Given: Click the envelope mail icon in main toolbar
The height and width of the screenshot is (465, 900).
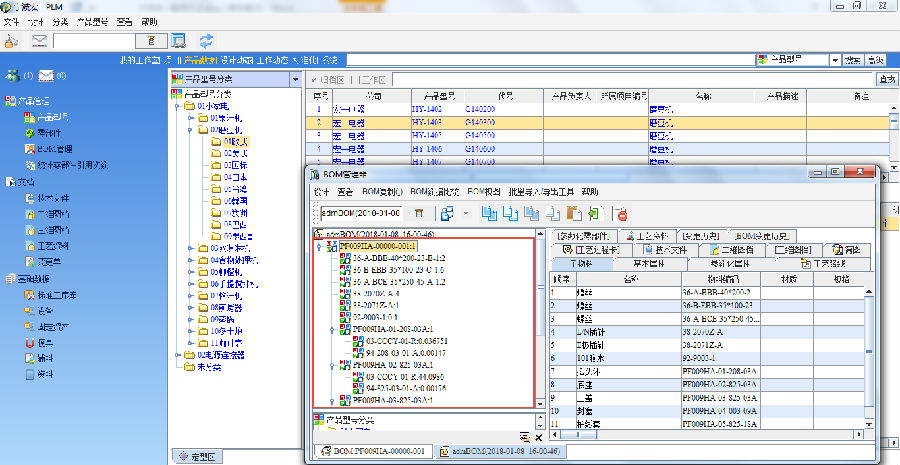Looking at the screenshot, I should click(x=40, y=41).
